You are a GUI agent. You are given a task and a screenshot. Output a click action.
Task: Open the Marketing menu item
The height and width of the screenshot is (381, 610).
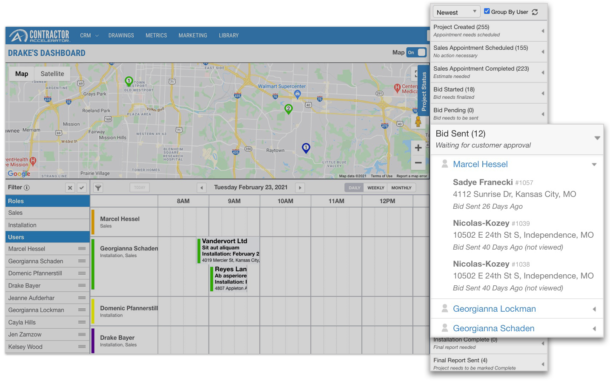click(193, 35)
